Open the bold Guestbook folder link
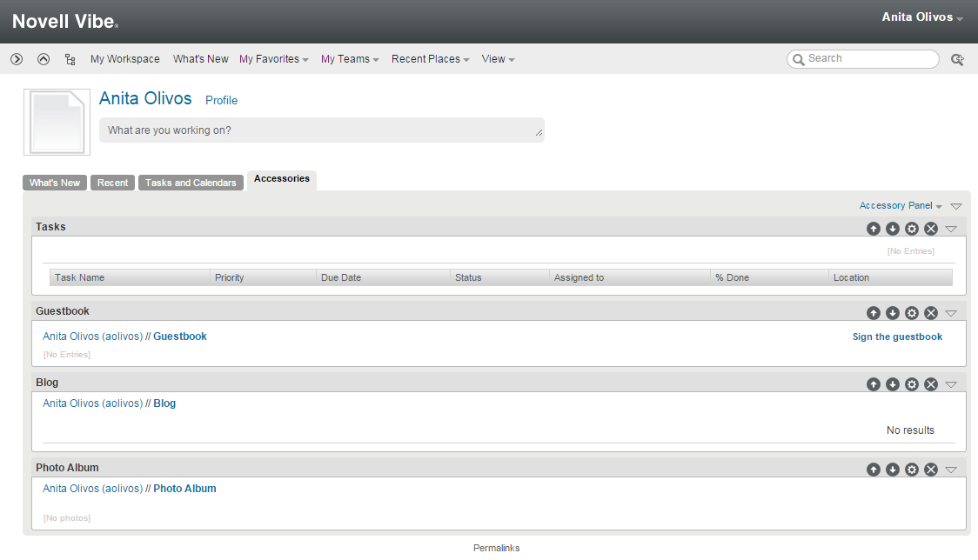 179,337
